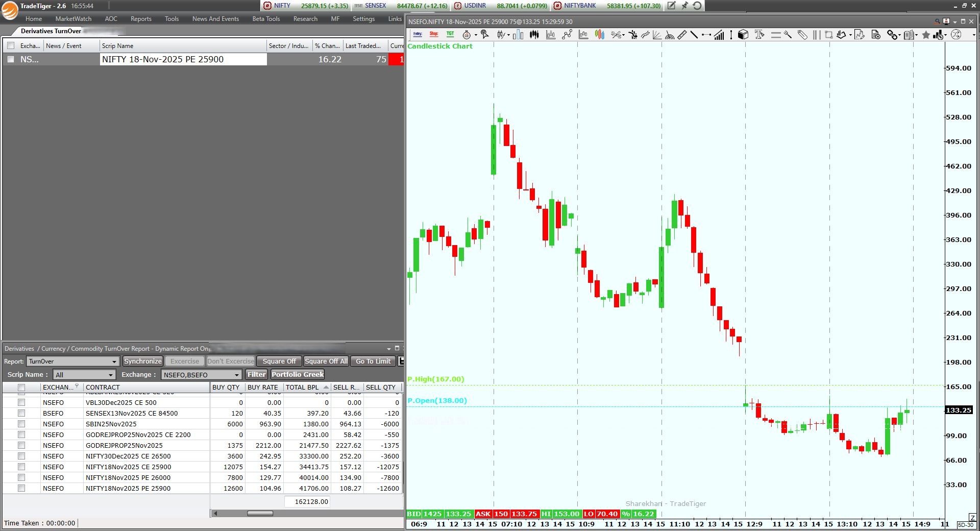
Task: Click the text annotation tool icon
Action: [759, 35]
